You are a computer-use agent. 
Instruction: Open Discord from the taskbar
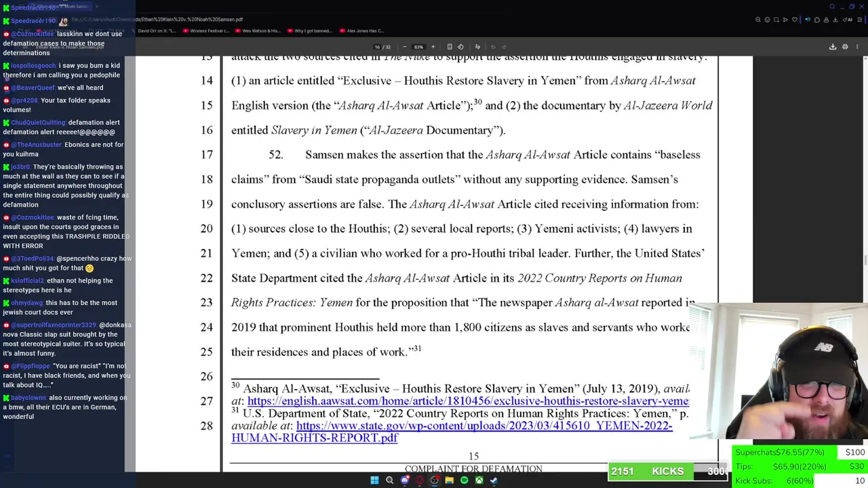(x=405, y=481)
